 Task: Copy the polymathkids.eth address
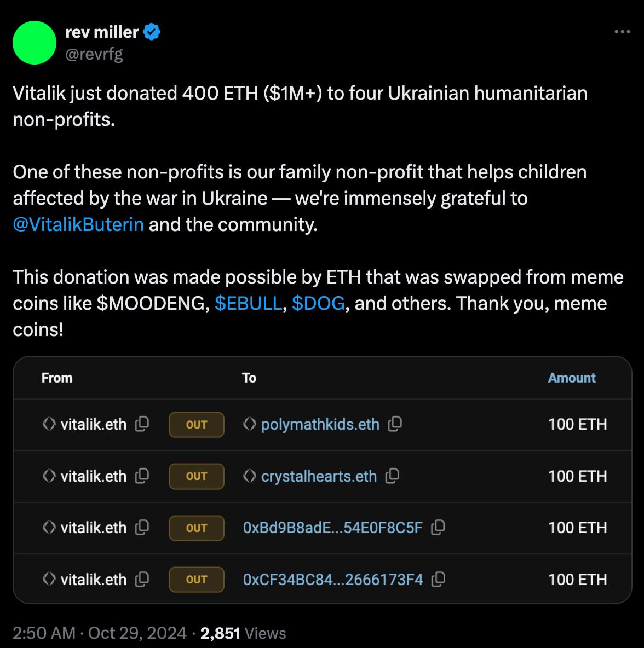395,424
